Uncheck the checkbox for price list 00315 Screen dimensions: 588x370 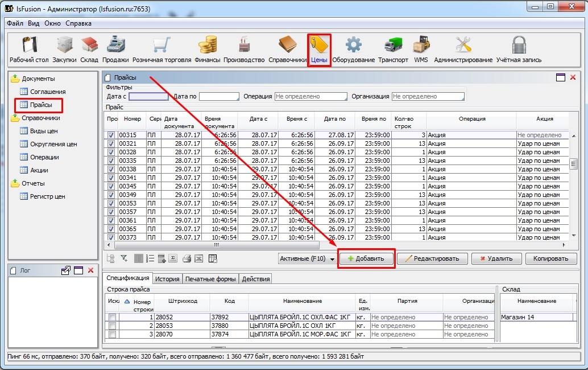(x=111, y=135)
